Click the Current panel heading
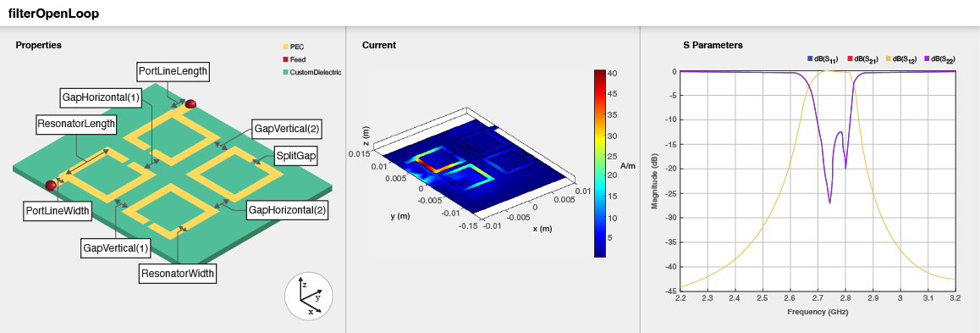This screenshot has width=980, height=333. (x=379, y=45)
